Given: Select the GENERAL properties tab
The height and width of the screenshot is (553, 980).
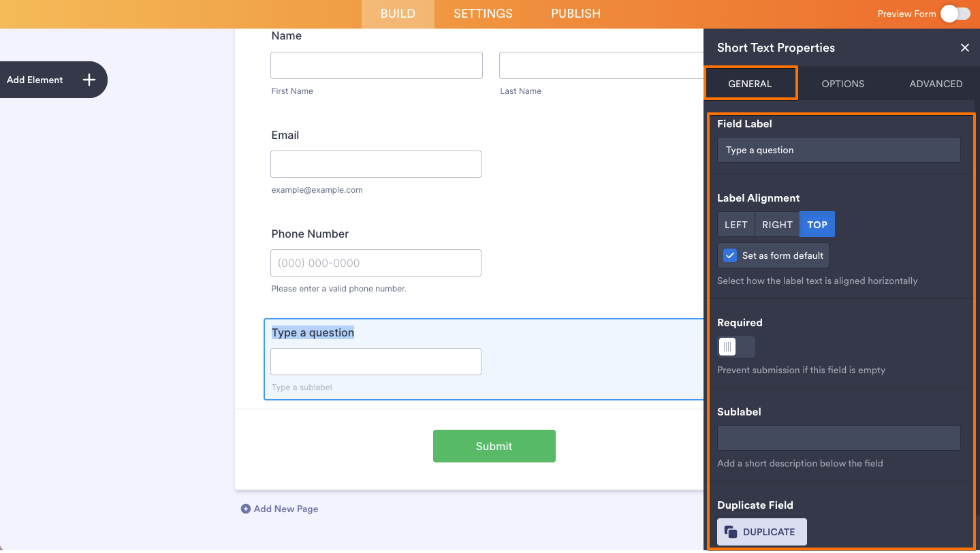Looking at the screenshot, I should click(750, 84).
